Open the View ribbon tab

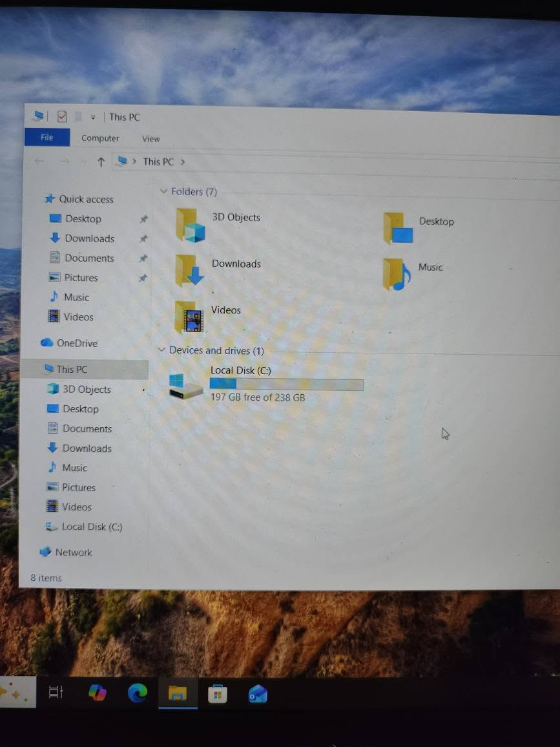151,139
